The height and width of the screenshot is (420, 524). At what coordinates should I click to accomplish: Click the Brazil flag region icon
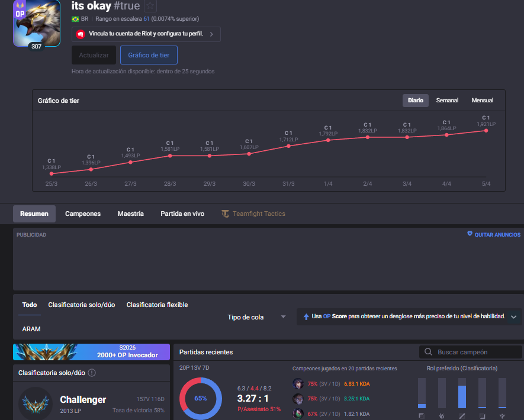(x=75, y=19)
